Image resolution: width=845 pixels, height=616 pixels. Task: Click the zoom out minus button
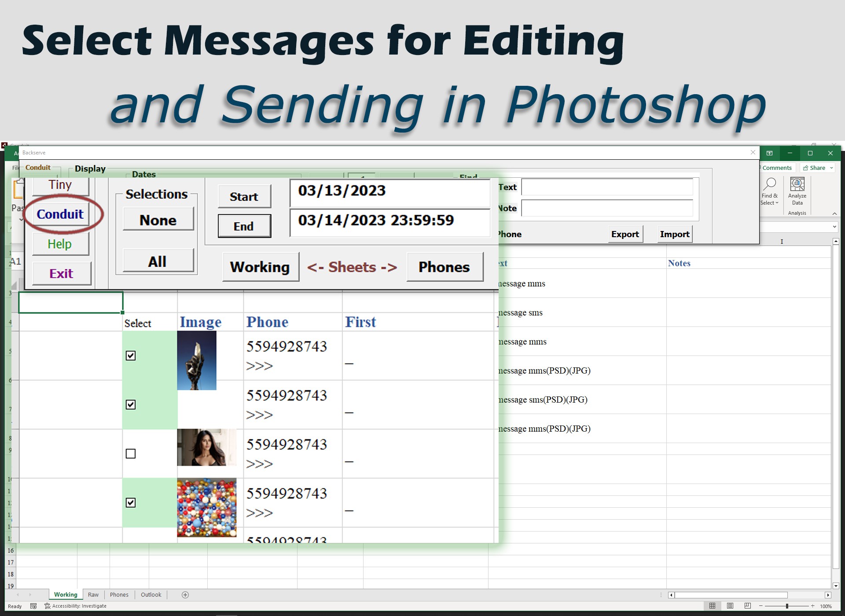point(761,606)
